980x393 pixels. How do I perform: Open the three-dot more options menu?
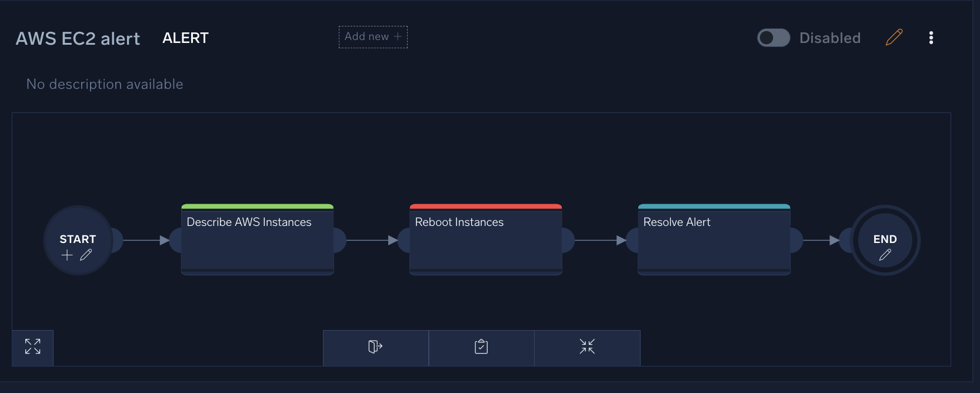931,38
